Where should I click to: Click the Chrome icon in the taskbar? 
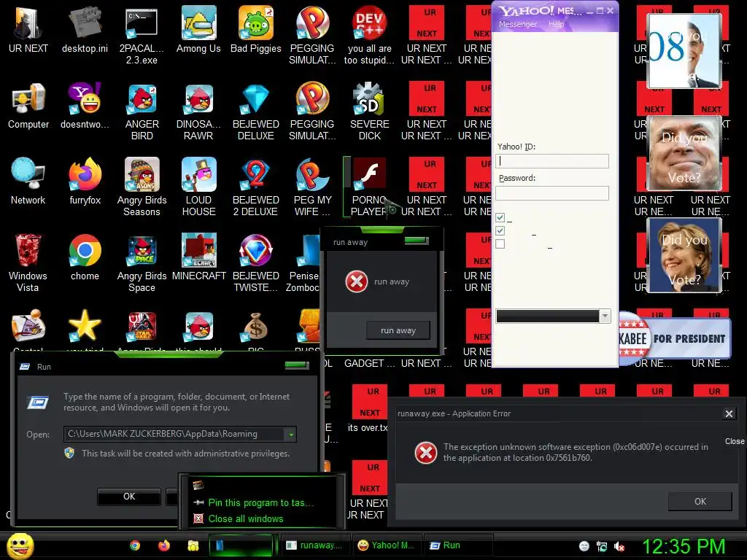tap(135, 545)
